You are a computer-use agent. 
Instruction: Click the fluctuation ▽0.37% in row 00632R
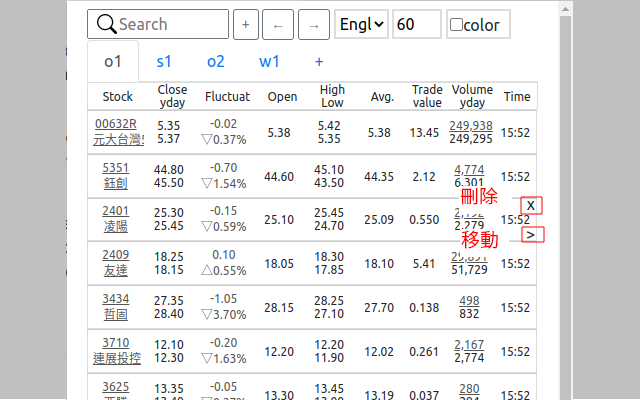(x=224, y=140)
